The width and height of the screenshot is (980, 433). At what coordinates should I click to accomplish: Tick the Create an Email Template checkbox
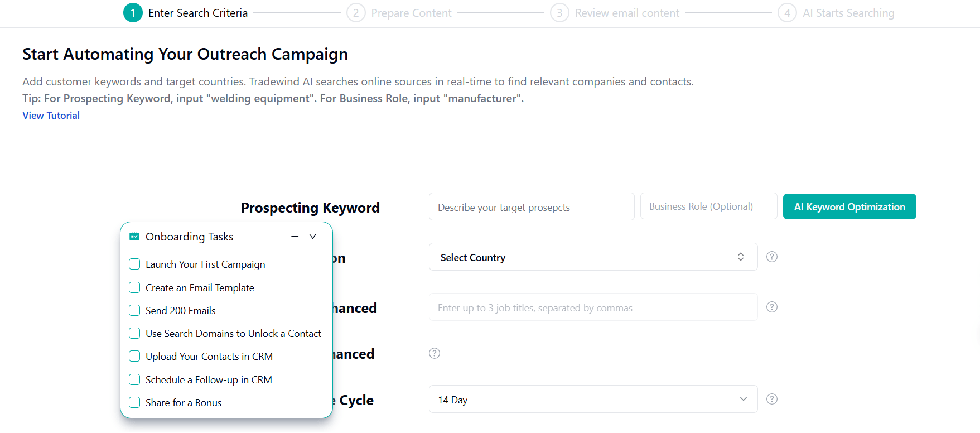click(x=134, y=287)
